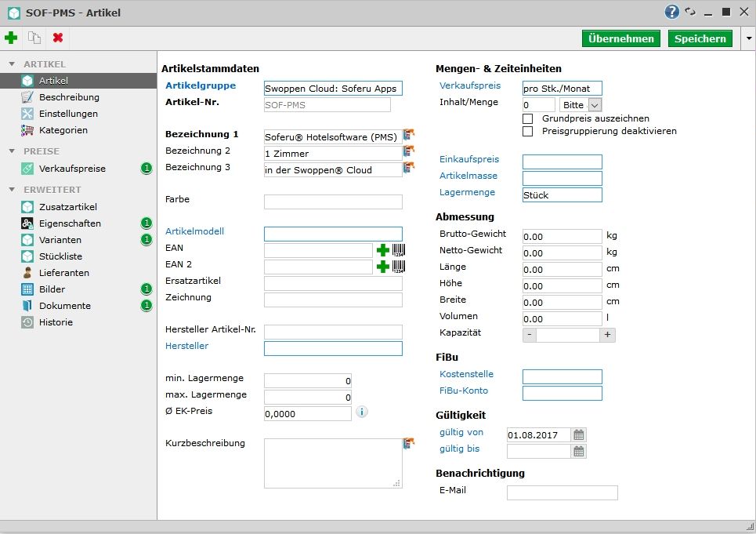Click the Dokumente badge showing 1
Screen dimensions: 756x534
146,305
